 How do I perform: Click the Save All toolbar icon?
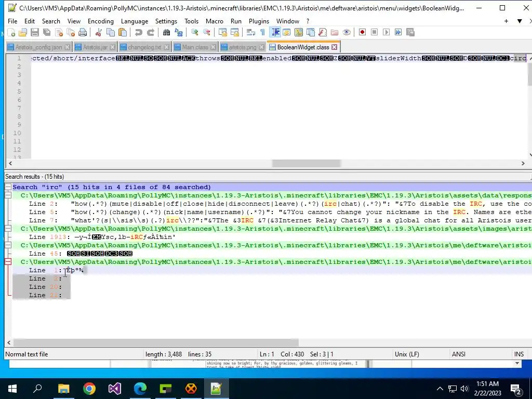point(46,33)
